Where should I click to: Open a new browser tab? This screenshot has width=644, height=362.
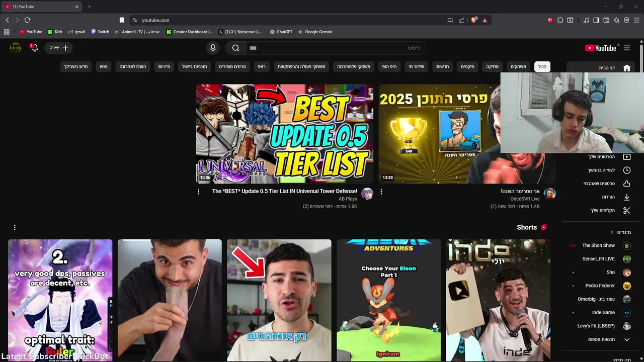(x=89, y=7)
